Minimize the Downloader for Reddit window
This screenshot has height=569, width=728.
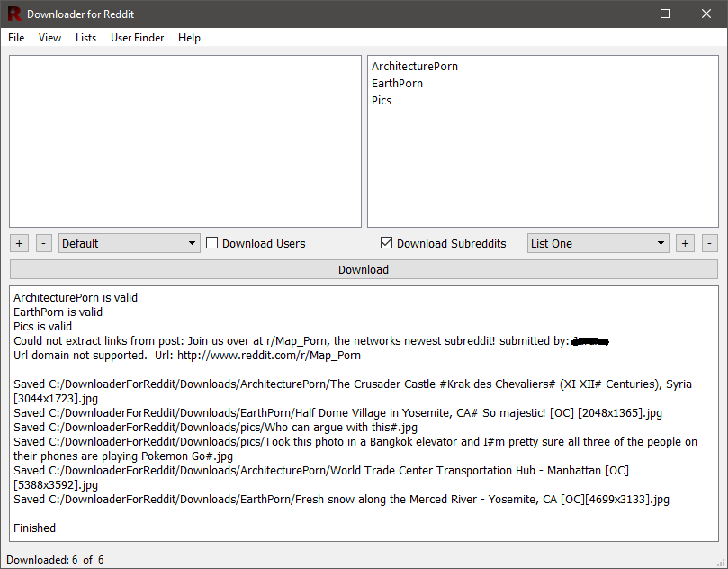(625, 14)
